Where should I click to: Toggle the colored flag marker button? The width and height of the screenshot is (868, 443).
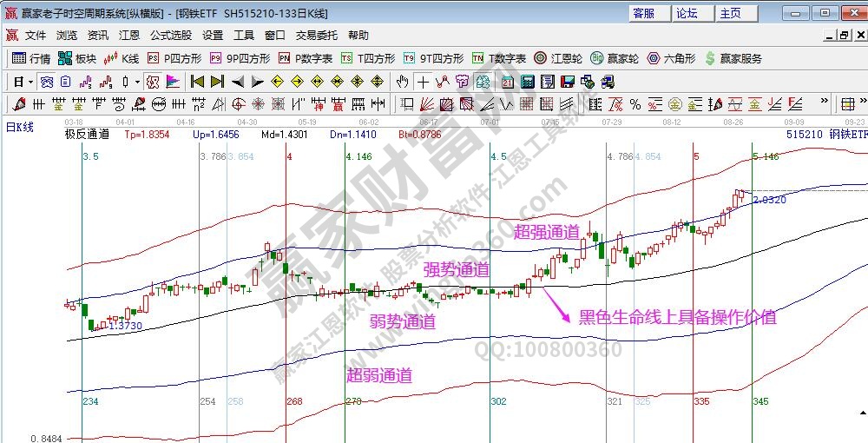point(173,82)
